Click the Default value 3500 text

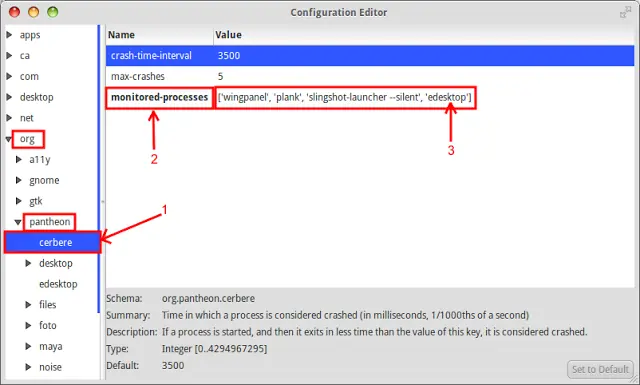[x=173, y=365]
